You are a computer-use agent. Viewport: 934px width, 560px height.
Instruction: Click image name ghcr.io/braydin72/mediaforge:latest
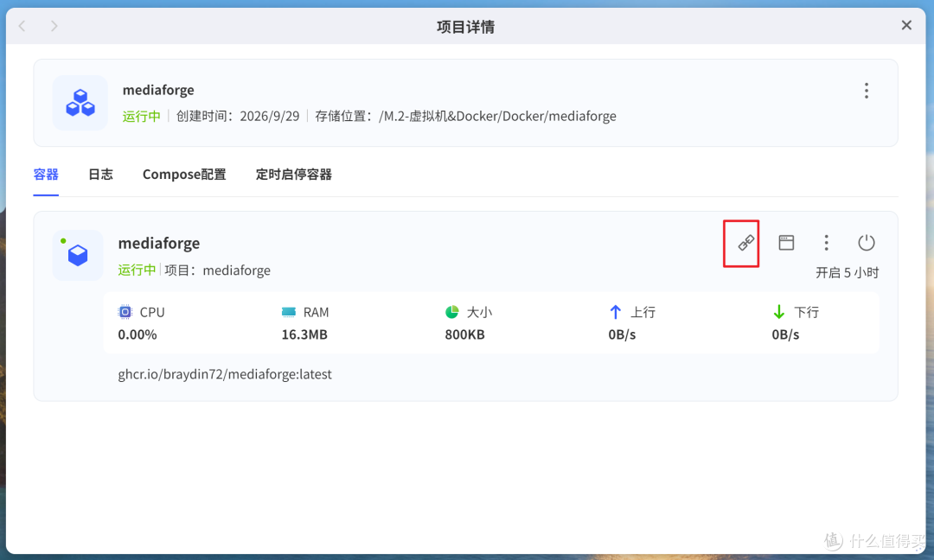pyautogui.click(x=225, y=374)
